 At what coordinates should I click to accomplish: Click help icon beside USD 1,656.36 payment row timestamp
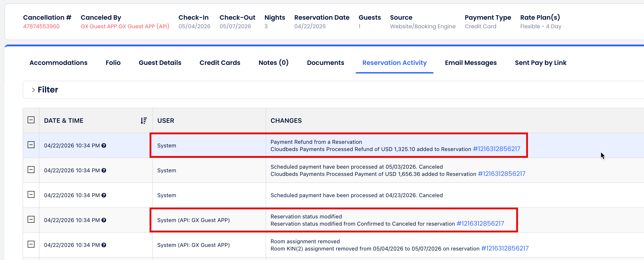104,170
